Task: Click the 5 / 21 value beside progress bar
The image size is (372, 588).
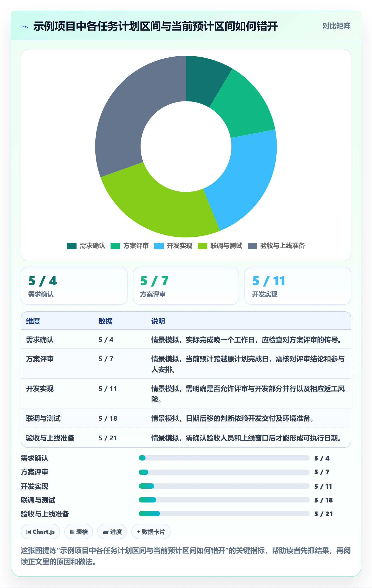Action: pyautogui.click(x=323, y=514)
